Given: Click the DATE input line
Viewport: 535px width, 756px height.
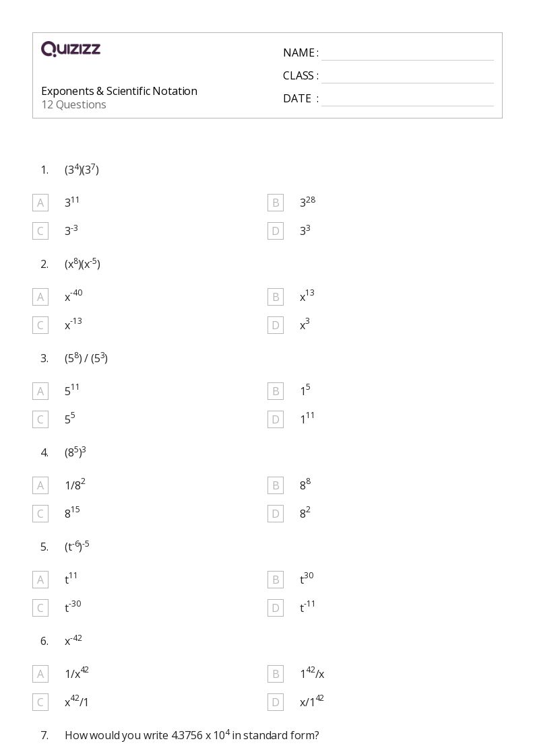Looking at the screenshot, I should [x=407, y=99].
